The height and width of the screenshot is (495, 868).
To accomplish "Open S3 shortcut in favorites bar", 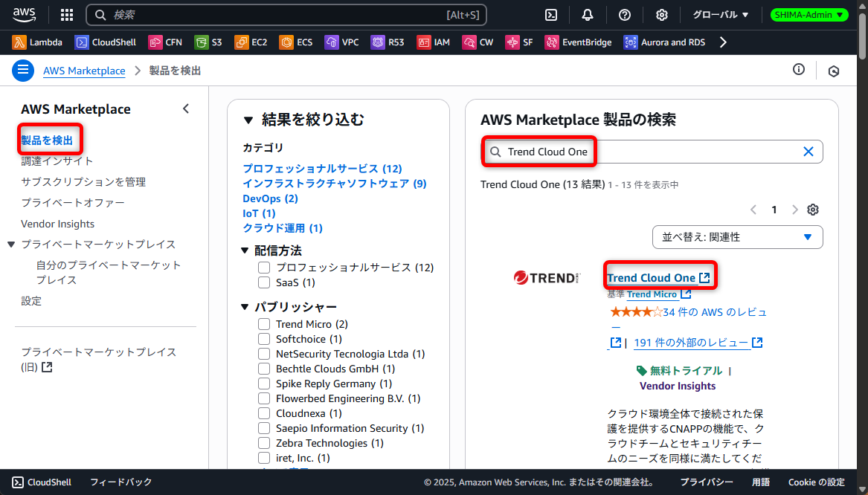I will click(x=208, y=42).
